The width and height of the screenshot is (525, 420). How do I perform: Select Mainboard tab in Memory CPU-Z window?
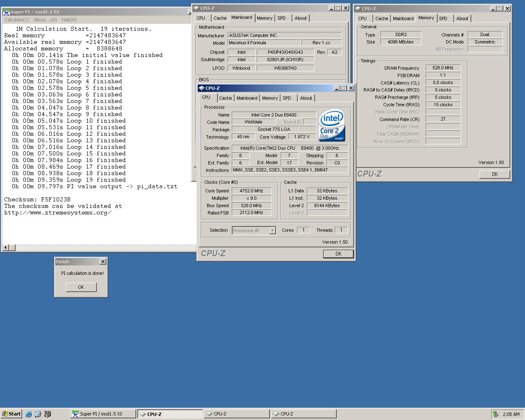pos(403,18)
